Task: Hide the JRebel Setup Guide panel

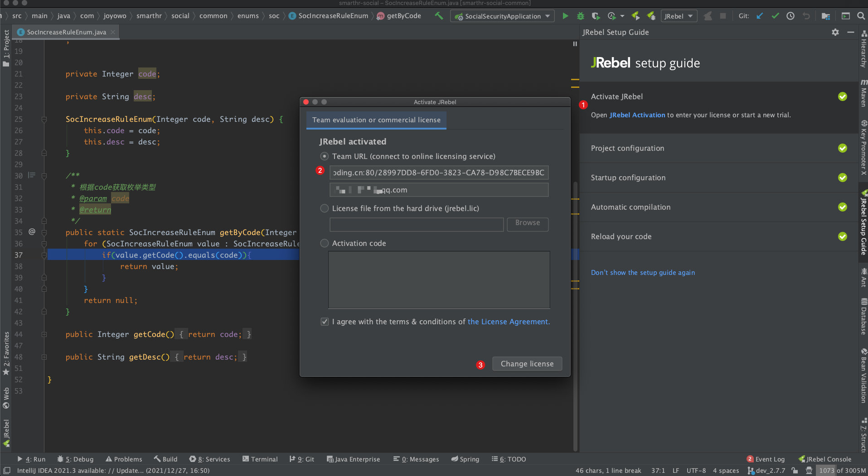Action: coord(851,32)
